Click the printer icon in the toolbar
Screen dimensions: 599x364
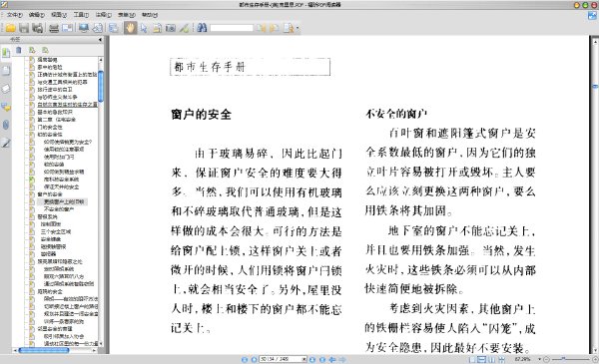[54, 28]
